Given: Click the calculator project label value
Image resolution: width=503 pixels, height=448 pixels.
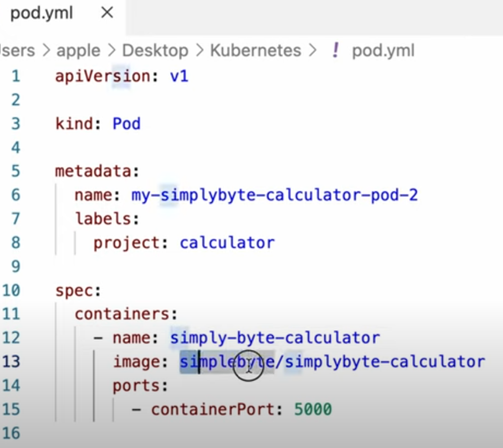Looking at the screenshot, I should (227, 243).
